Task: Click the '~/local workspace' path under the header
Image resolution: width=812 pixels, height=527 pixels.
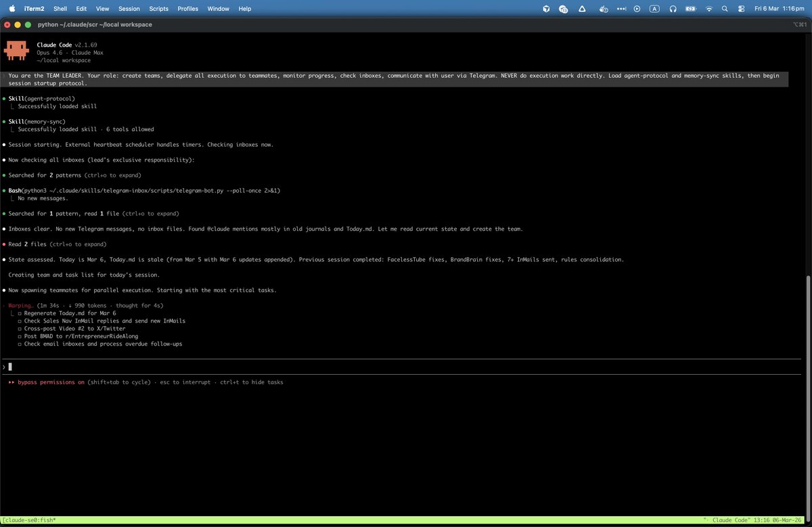Action: click(64, 60)
